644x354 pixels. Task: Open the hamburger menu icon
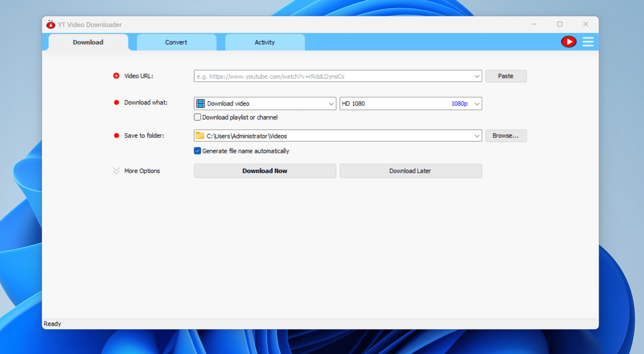click(588, 42)
